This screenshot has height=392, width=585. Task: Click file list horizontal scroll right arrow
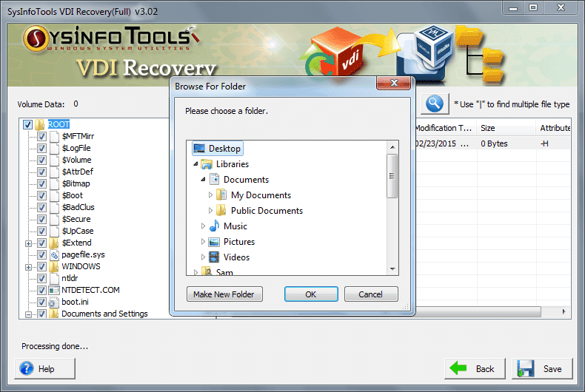click(x=564, y=311)
